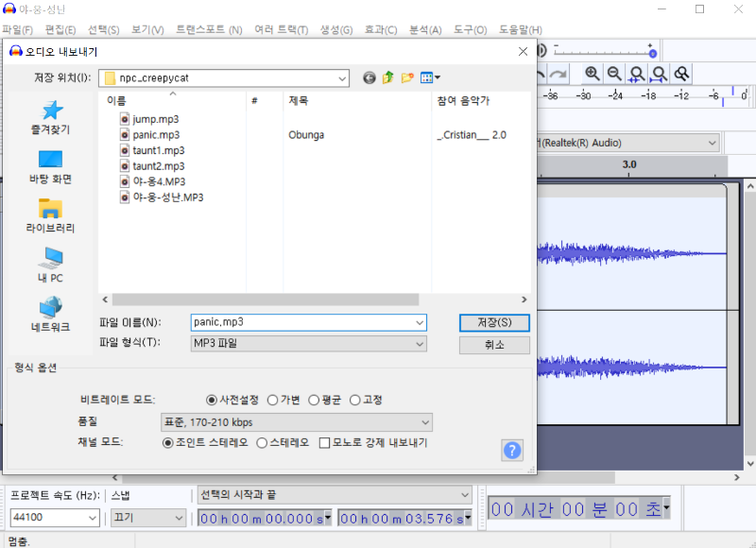This screenshot has height=548, width=756.
Task: Select the jump.mp3 file name
Action: click(x=156, y=119)
